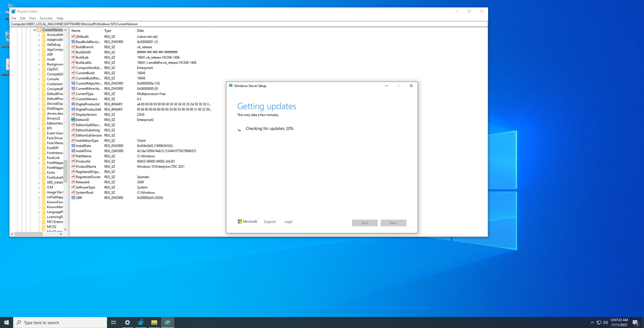
Task: Click the ProductName string value icon
Action: (x=73, y=166)
